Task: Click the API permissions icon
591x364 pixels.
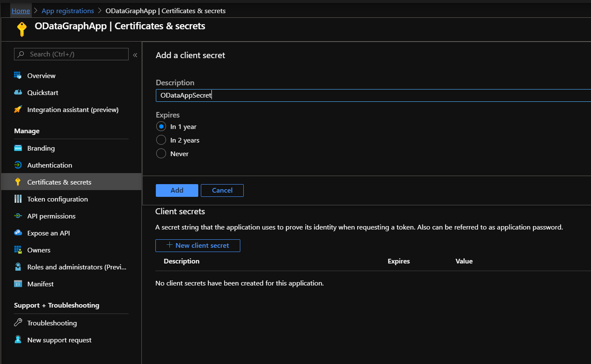Action: (18, 216)
